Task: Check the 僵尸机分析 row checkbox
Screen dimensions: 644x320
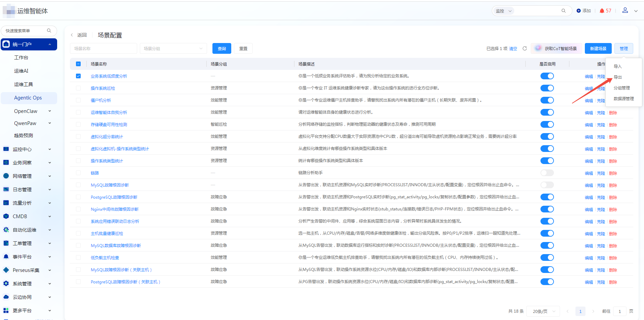Action: [78, 100]
